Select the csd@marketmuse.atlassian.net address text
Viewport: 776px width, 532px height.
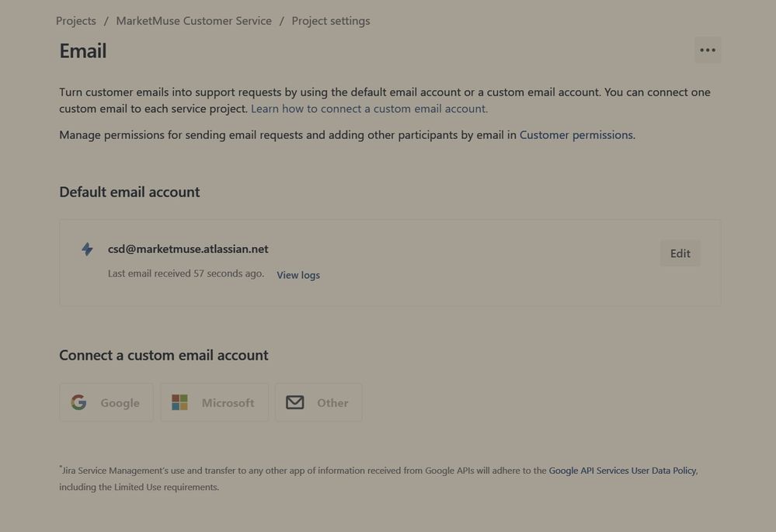click(x=188, y=249)
